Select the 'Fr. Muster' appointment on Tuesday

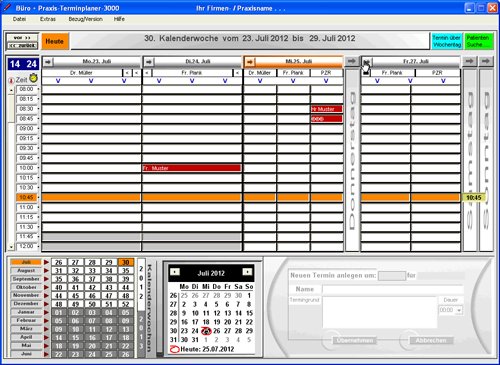(x=192, y=168)
